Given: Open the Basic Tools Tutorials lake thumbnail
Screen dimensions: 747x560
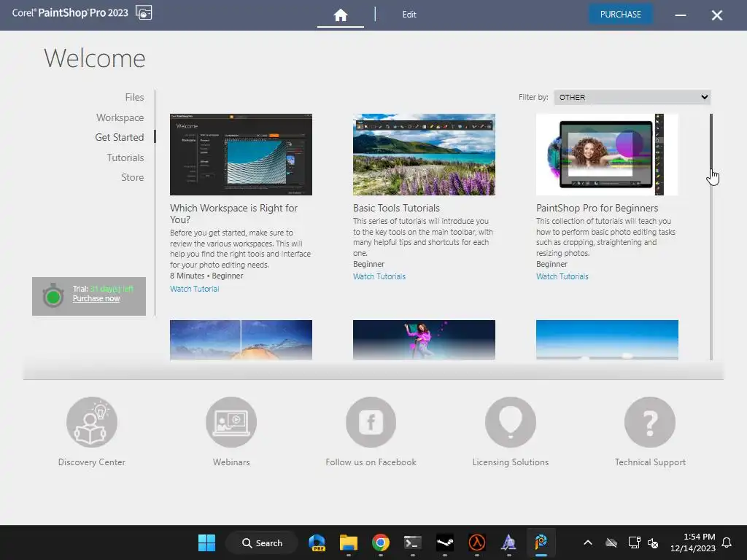Looking at the screenshot, I should click(424, 155).
